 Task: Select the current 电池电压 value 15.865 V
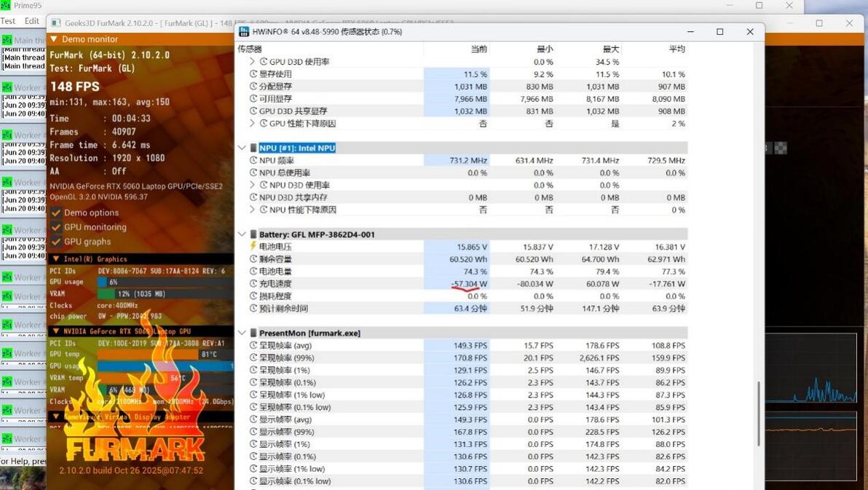tap(472, 247)
